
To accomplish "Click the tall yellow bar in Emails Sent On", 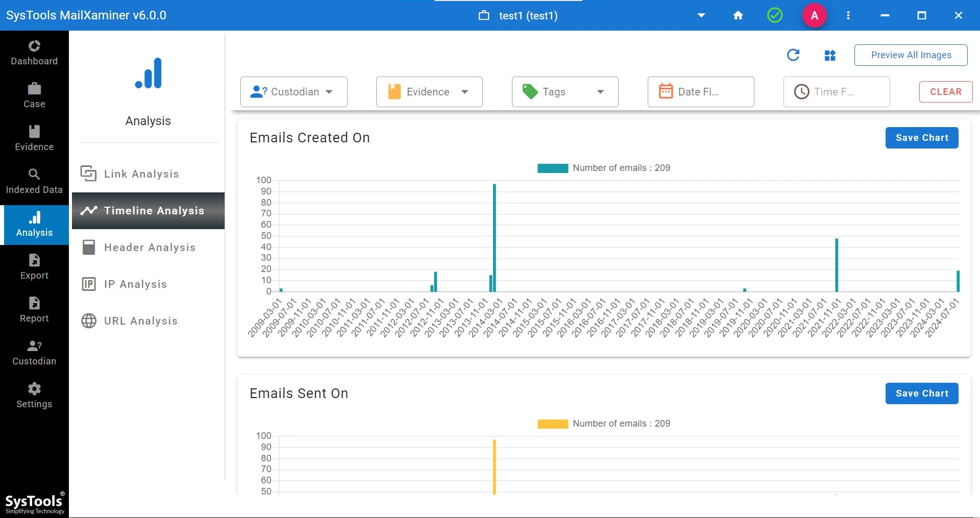I will coord(495,466).
